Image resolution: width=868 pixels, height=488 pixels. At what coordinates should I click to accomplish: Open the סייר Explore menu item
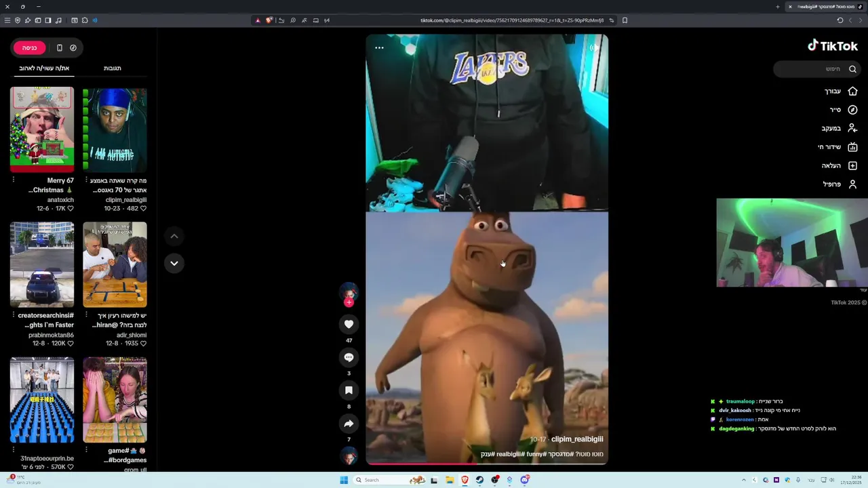pyautogui.click(x=843, y=110)
